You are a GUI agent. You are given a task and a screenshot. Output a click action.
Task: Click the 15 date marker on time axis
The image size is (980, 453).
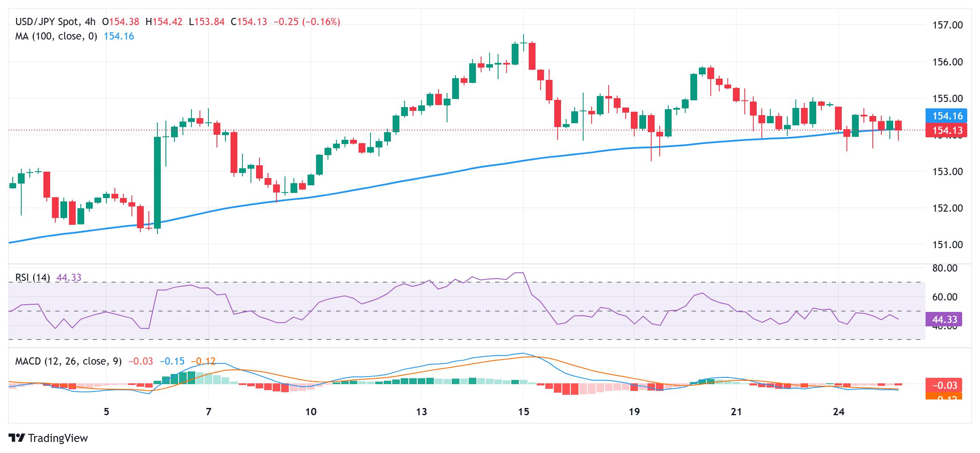(x=524, y=412)
